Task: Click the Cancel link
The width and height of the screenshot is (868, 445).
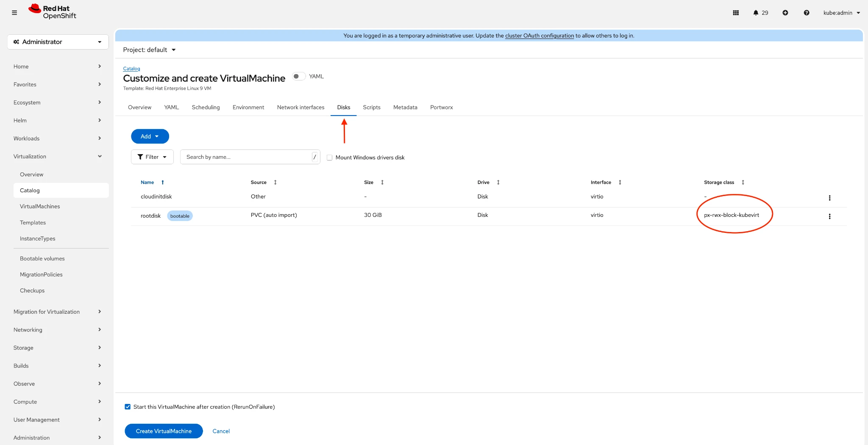Action: [221, 431]
